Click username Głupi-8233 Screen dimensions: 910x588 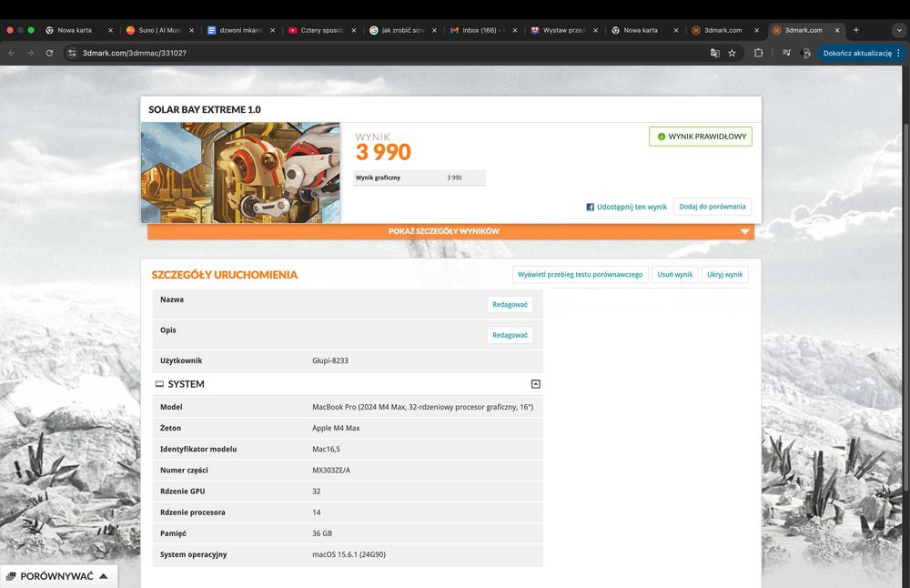(x=330, y=360)
